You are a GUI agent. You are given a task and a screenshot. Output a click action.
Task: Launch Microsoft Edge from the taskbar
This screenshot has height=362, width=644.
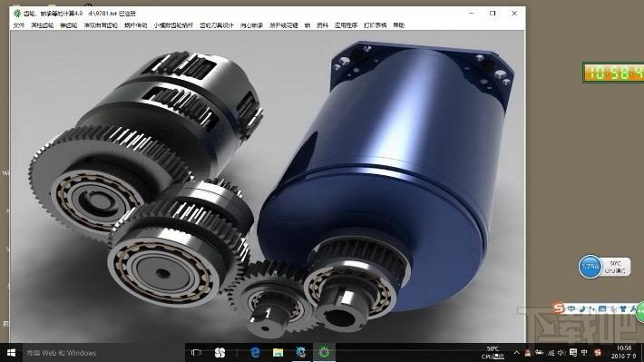[255, 353]
